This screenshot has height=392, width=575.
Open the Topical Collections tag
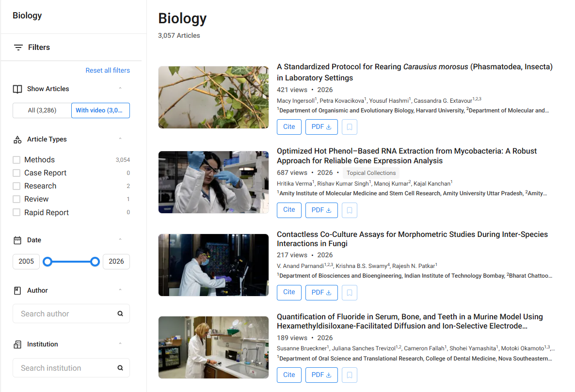[371, 173]
